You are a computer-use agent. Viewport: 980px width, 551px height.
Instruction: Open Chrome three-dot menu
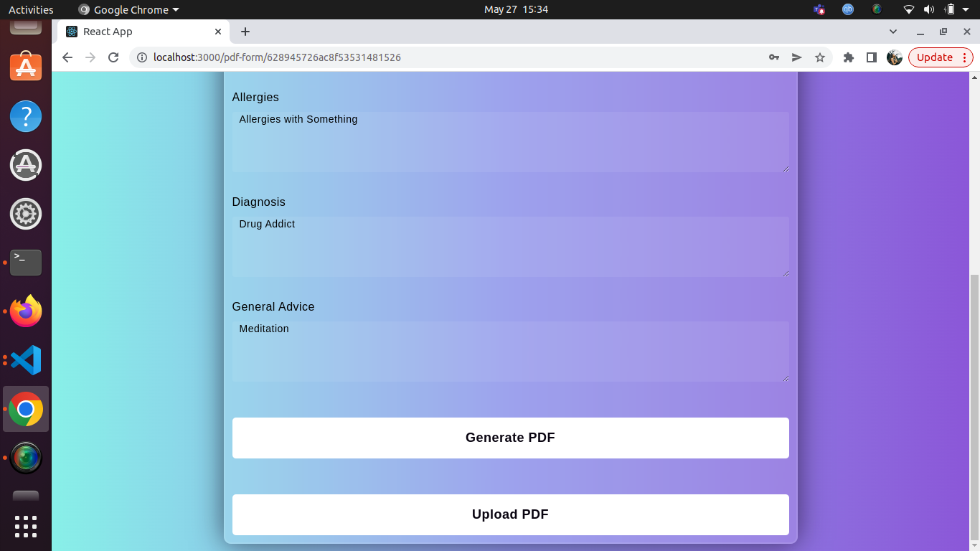click(x=965, y=57)
